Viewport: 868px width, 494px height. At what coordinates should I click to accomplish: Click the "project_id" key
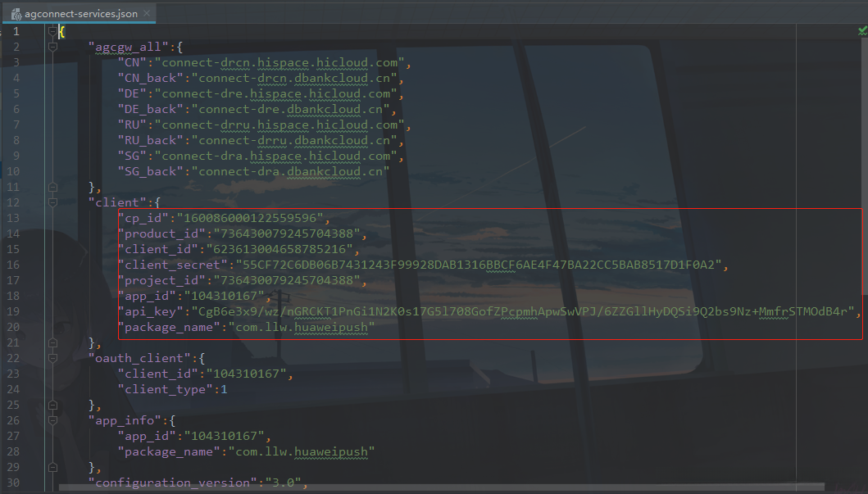tap(161, 280)
